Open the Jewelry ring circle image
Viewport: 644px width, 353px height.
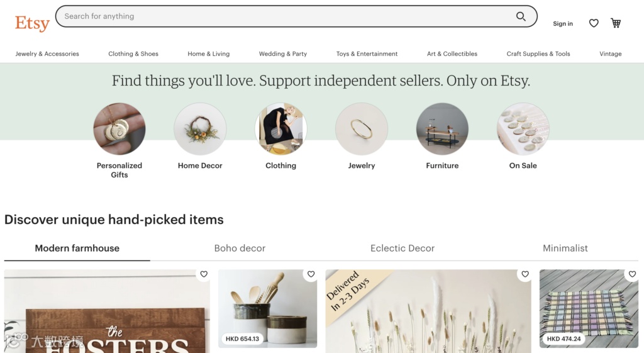[362, 129]
